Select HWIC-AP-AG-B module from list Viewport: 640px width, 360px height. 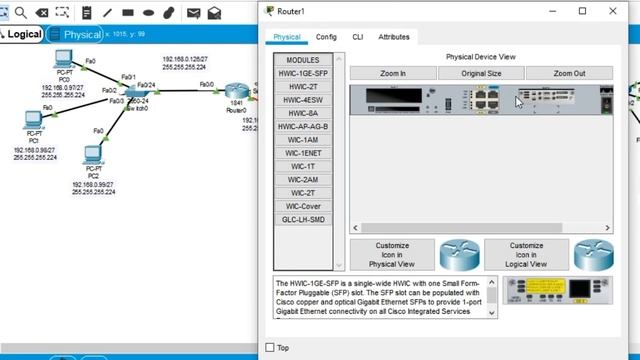303,127
